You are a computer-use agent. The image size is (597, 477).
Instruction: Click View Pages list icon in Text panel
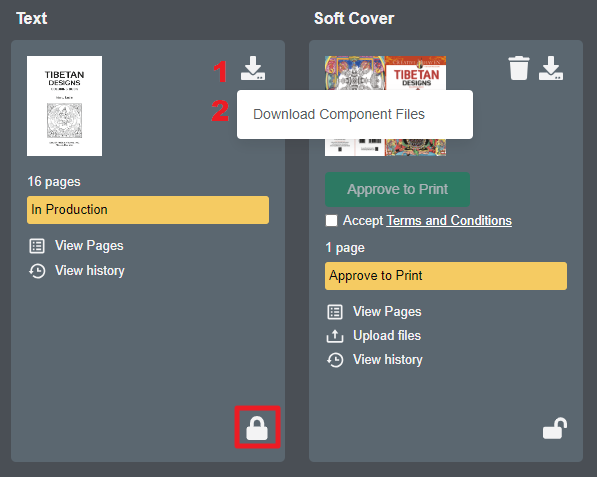[x=37, y=246]
